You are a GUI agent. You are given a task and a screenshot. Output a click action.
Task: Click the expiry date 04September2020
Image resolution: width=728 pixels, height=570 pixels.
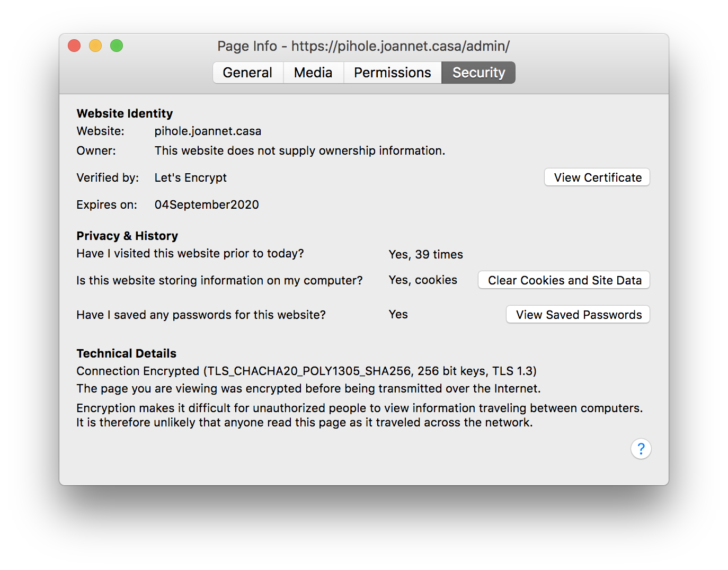coord(207,205)
